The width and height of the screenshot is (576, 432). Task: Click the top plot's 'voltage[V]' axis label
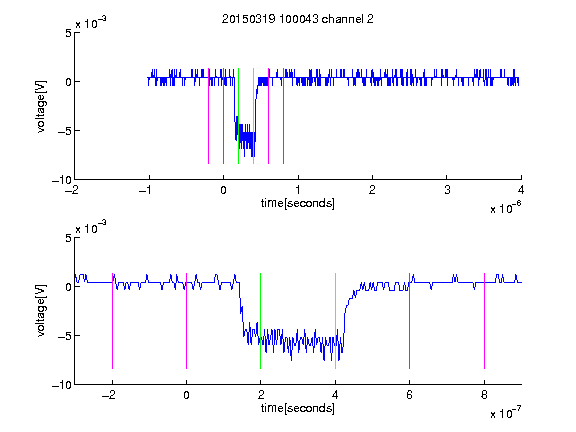click(41, 107)
